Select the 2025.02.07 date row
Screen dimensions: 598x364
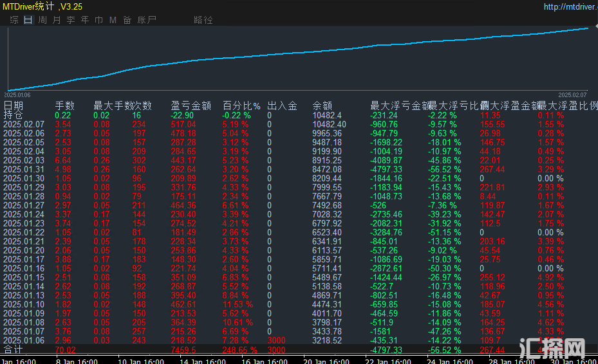pos(299,124)
